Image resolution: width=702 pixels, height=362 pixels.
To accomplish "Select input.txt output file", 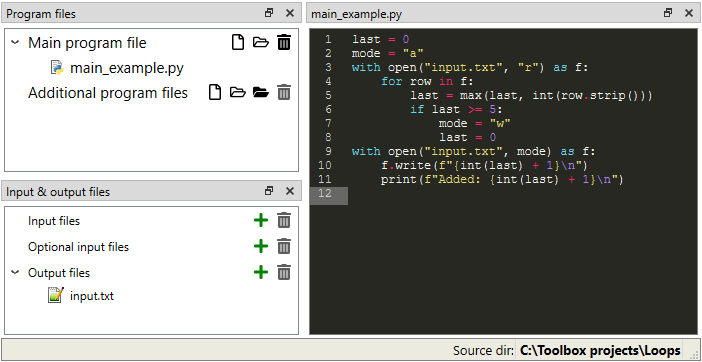I will point(92,296).
